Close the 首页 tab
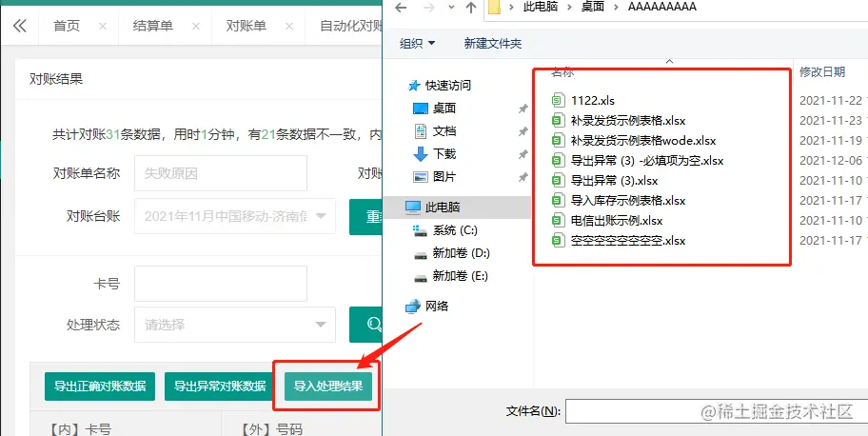This screenshot has width=868, height=436. pos(103,26)
